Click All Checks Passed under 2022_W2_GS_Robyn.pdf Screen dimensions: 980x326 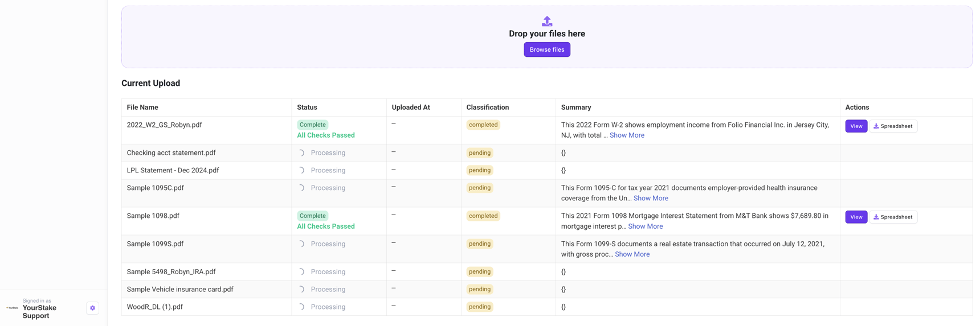326,135
